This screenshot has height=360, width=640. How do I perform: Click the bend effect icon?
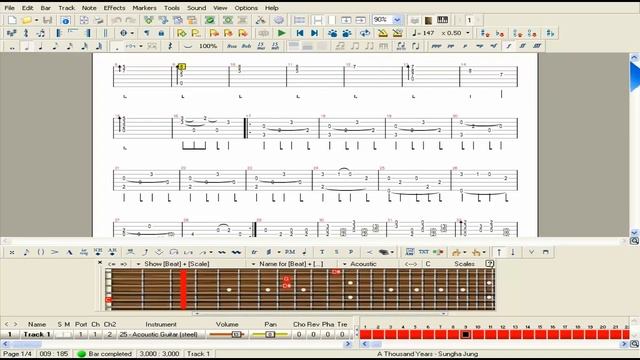[x=145, y=252]
